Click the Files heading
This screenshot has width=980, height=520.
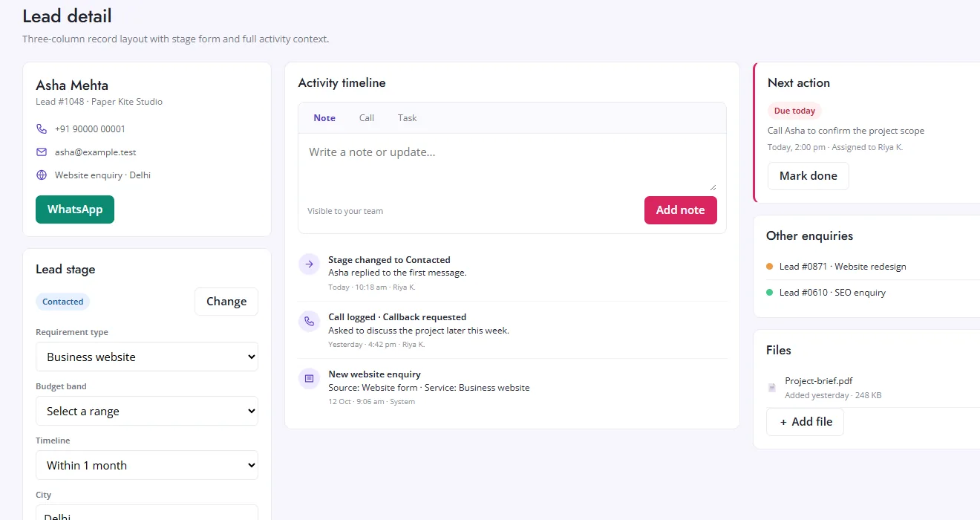pos(779,351)
